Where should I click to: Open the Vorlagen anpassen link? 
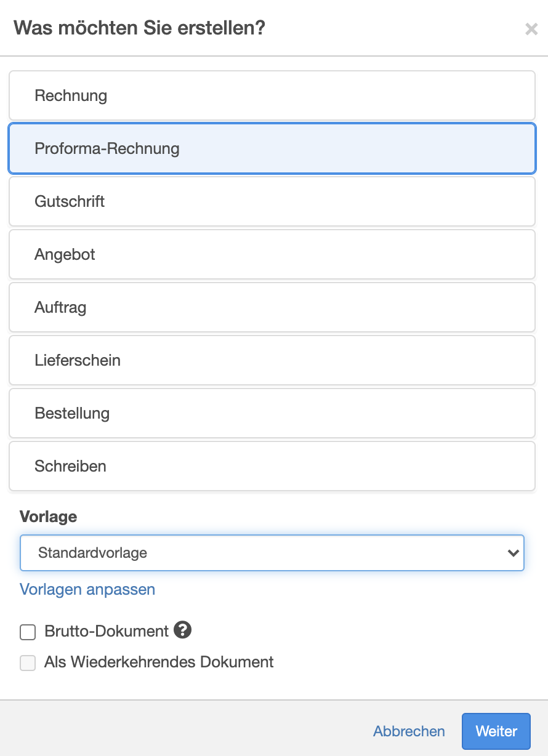point(87,589)
